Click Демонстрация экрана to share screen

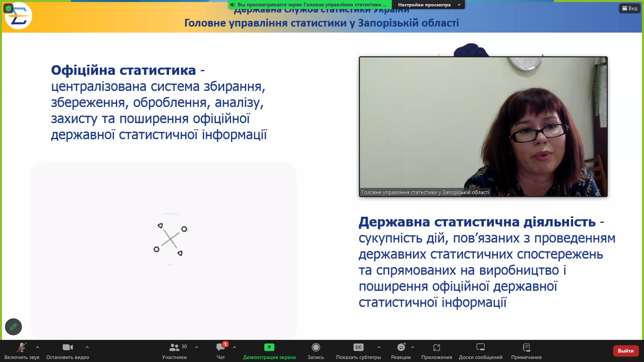tap(269, 351)
